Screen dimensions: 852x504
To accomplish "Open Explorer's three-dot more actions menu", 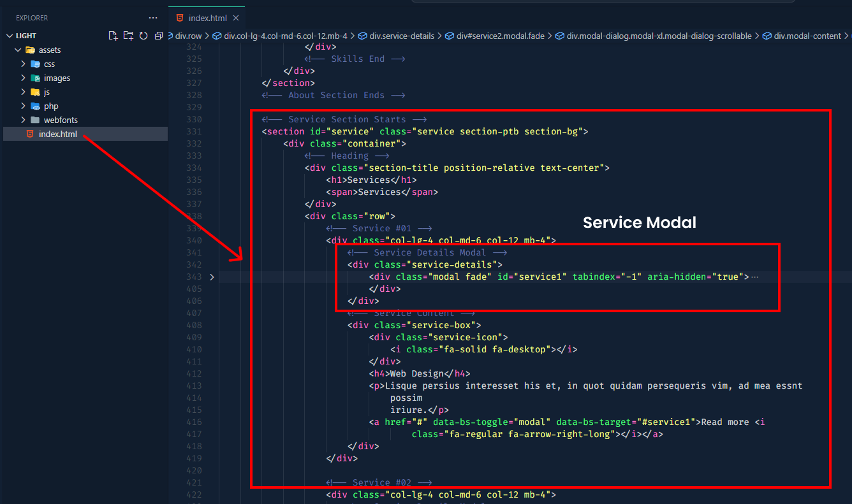I will click(153, 18).
